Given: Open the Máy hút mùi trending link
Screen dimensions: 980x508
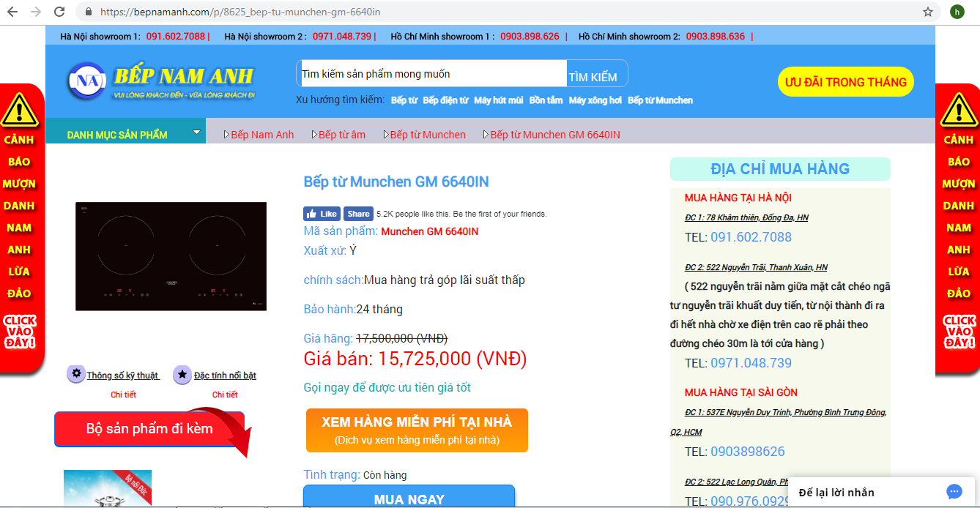Looking at the screenshot, I should point(498,100).
